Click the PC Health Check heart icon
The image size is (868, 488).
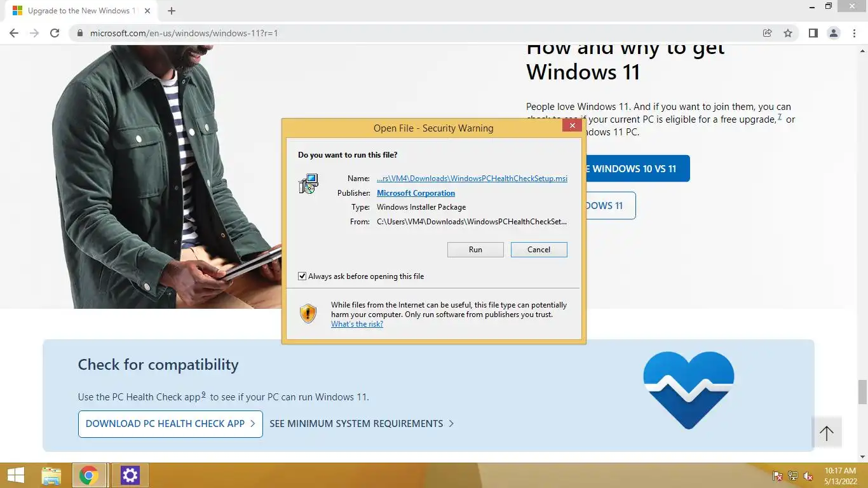(x=688, y=390)
